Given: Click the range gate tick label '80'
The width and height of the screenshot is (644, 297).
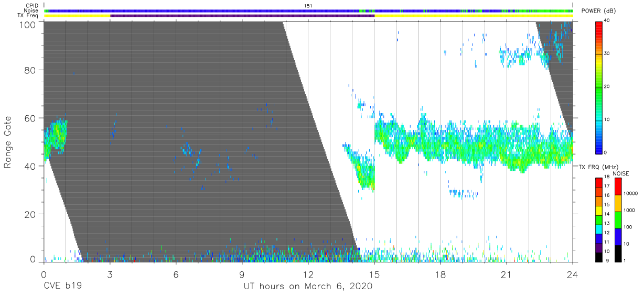Looking at the screenshot, I should [x=30, y=70].
